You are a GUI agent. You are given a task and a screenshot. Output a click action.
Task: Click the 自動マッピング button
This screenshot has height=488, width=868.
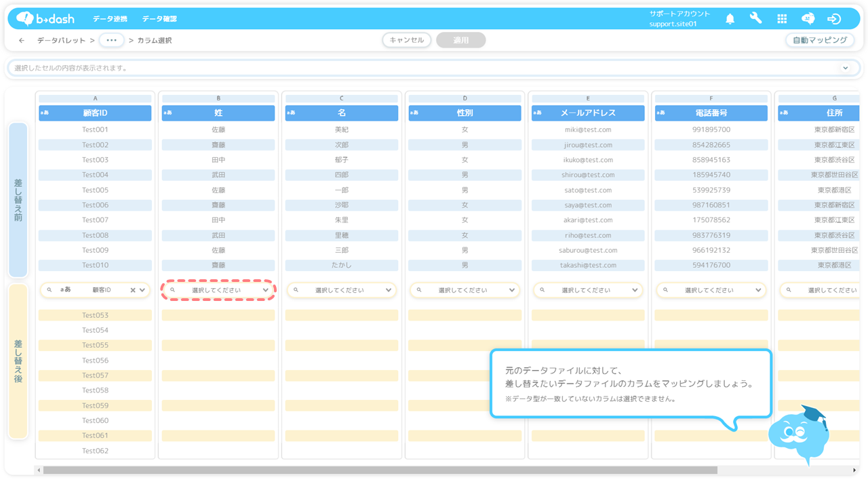[x=820, y=40]
